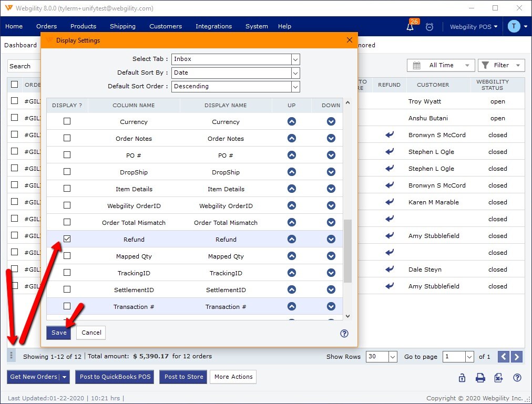Move SettlementID column up
The image size is (532, 404).
(x=291, y=289)
